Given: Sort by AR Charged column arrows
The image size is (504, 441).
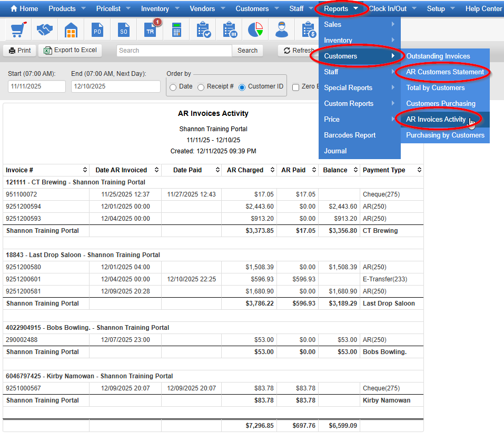Looking at the screenshot, I should [272, 170].
